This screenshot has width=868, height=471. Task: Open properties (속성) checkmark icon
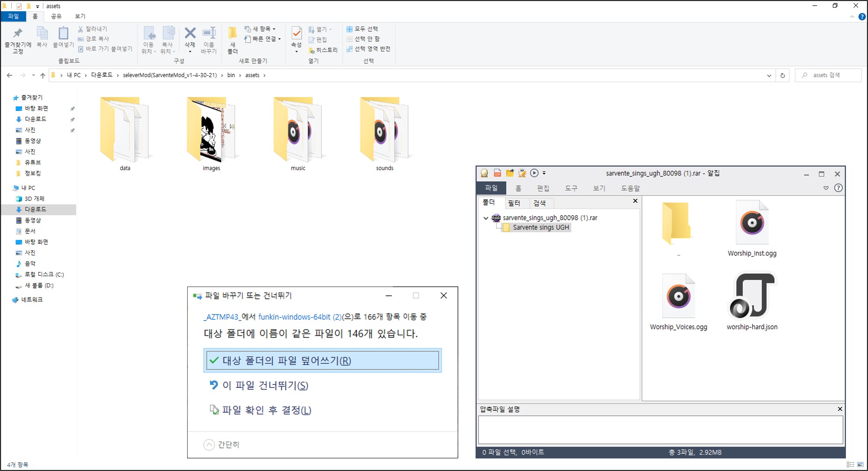pyautogui.click(x=296, y=34)
